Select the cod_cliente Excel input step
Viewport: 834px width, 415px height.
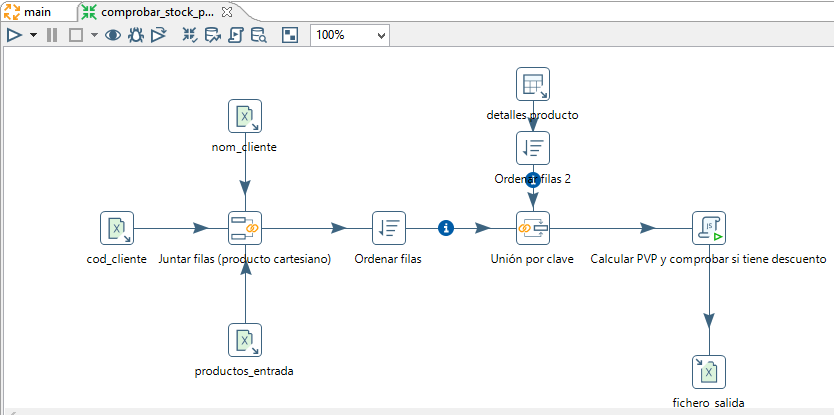point(117,228)
